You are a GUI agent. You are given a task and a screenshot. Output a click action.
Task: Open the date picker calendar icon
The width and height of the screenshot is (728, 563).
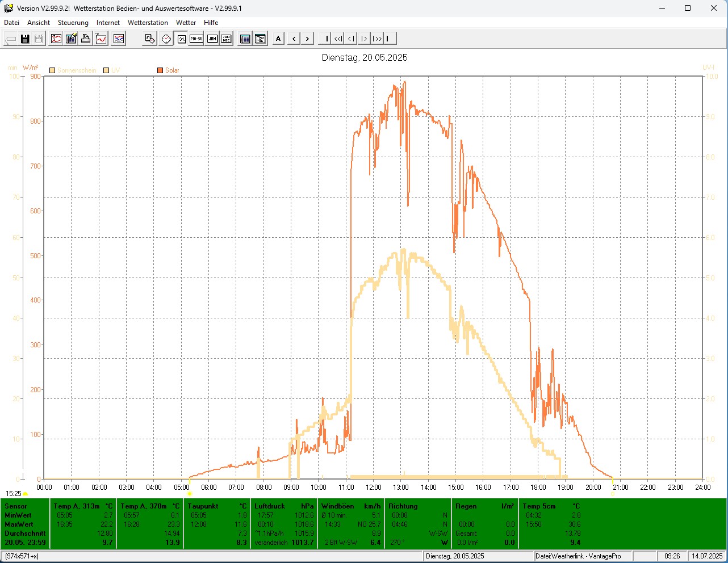coord(149,39)
